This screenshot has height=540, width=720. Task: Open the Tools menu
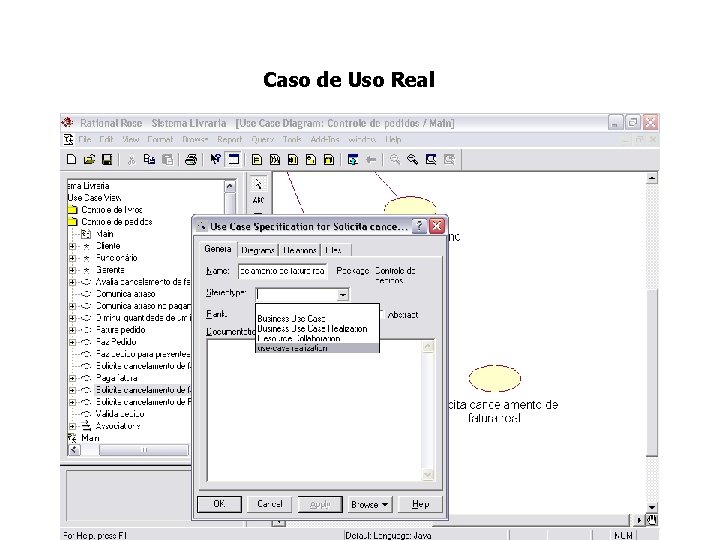(292, 139)
